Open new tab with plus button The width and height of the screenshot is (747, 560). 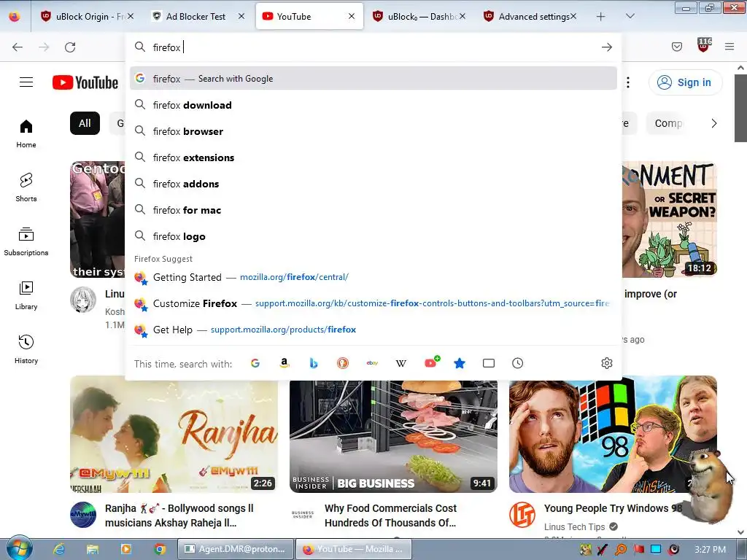click(x=601, y=16)
